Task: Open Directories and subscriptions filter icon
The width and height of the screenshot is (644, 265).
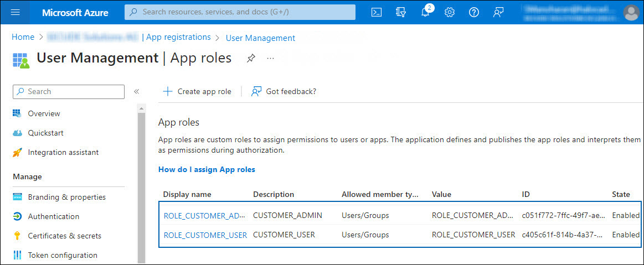Action: [x=401, y=12]
